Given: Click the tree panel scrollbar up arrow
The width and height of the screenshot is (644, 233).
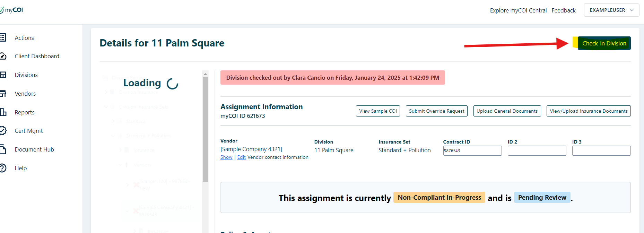Looking at the screenshot, I should [205, 74].
